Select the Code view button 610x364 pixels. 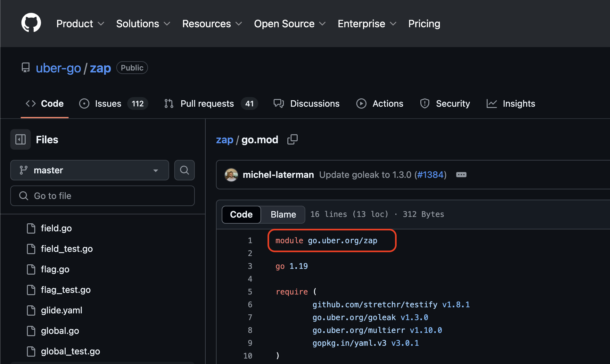pos(241,214)
